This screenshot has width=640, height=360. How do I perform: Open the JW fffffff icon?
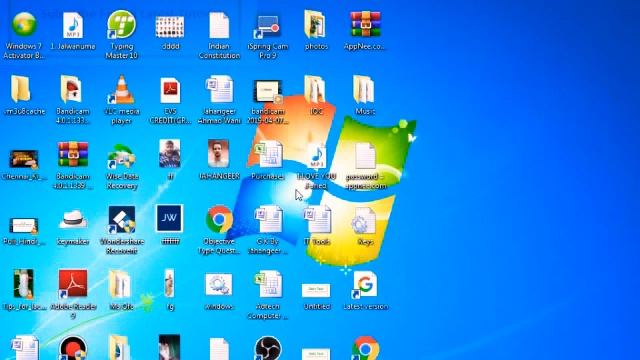click(x=170, y=218)
